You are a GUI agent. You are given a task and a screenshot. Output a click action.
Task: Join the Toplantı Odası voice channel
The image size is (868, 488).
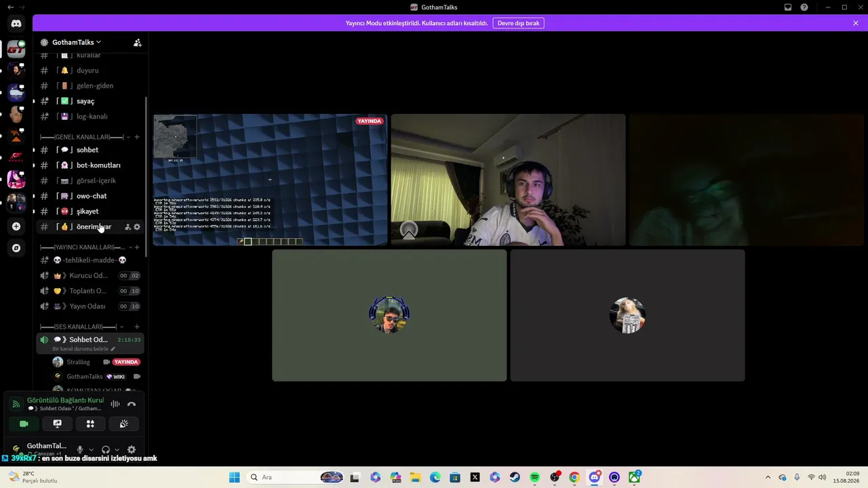pos(90,291)
